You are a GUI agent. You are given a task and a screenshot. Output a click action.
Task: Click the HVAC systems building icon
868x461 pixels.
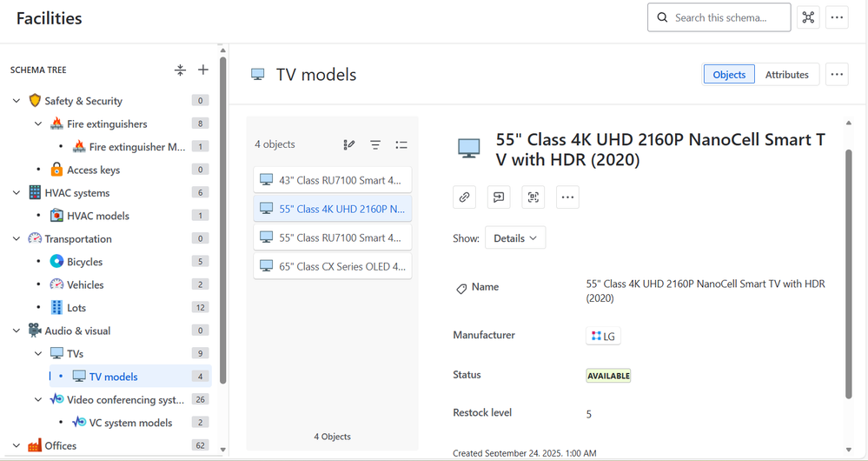coord(35,192)
